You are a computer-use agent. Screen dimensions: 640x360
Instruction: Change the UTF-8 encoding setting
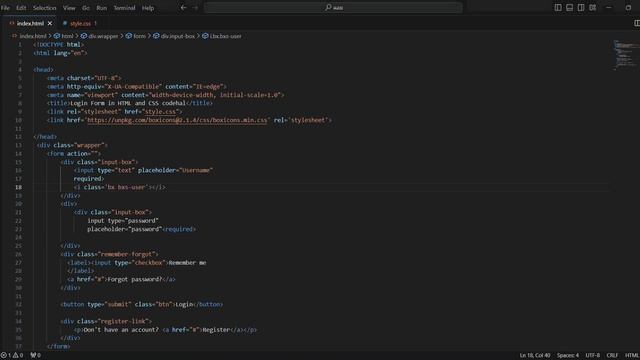[593, 356]
